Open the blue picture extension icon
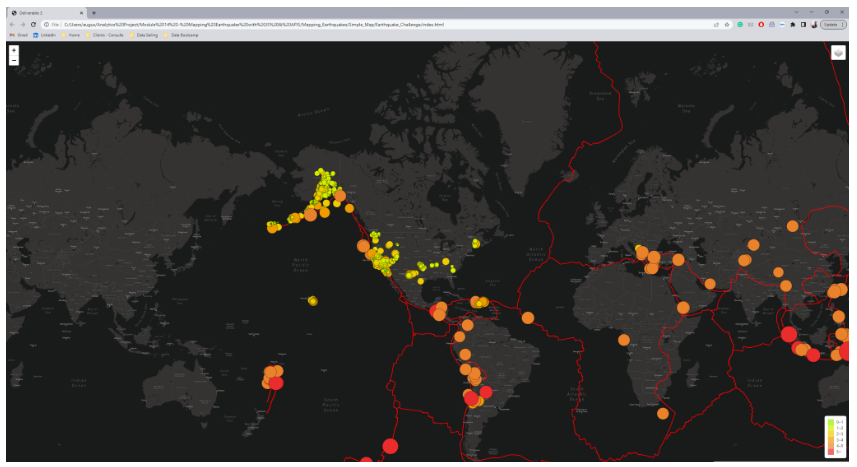This screenshot has width=857, height=467. coord(772,25)
